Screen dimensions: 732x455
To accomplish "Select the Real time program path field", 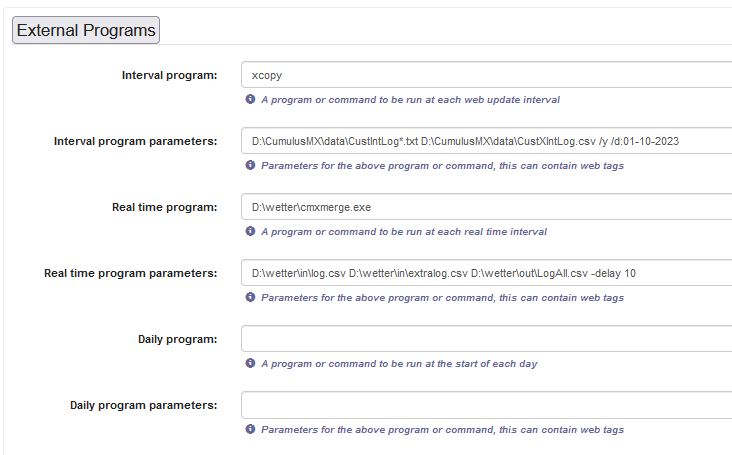I will click(486, 207).
